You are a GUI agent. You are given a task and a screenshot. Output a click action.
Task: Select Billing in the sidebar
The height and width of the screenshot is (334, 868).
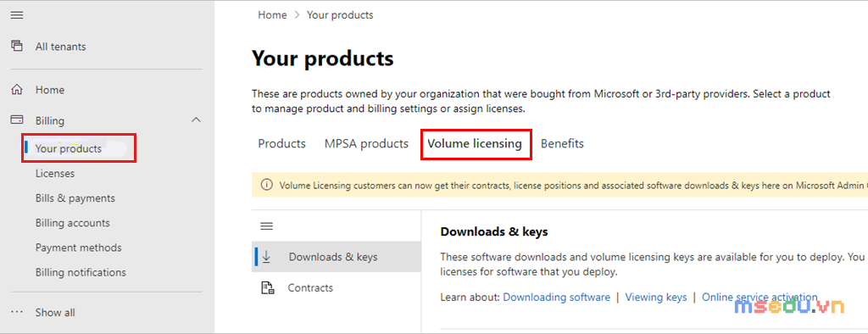(x=50, y=120)
